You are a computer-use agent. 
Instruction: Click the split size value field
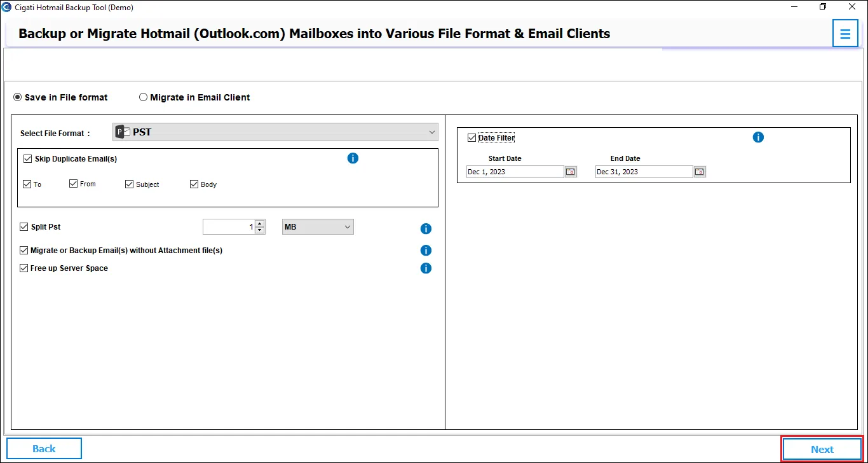coord(229,227)
